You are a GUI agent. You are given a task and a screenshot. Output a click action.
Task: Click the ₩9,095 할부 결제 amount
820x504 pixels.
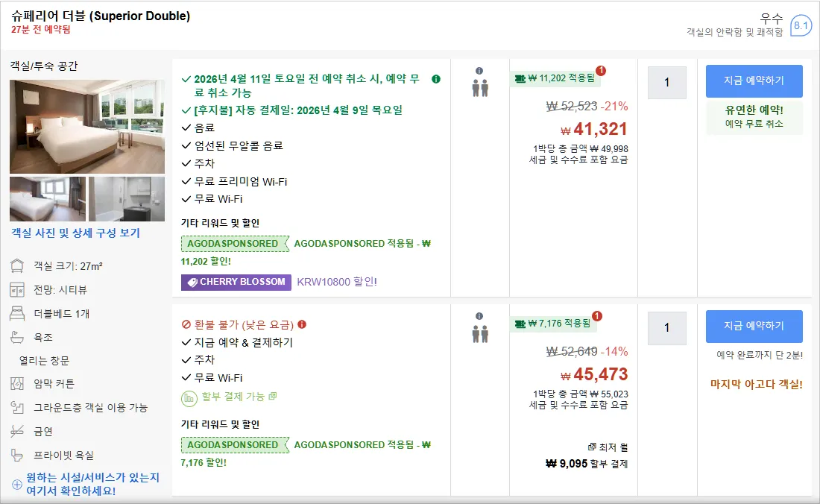pos(587,464)
